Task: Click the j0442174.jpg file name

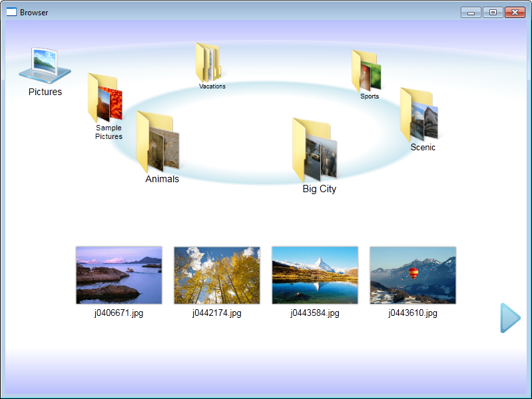Action: coord(217,313)
